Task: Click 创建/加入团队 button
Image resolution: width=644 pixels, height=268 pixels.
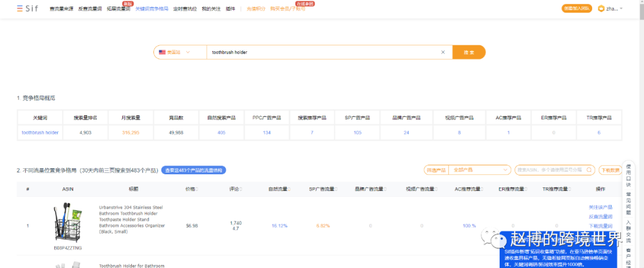Action: 577,8
